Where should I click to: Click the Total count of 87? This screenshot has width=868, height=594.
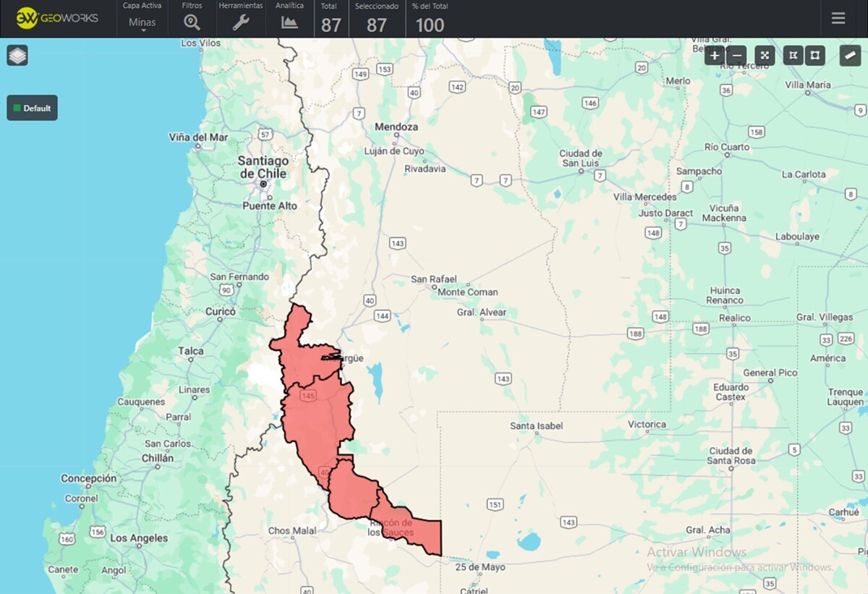(331, 25)
